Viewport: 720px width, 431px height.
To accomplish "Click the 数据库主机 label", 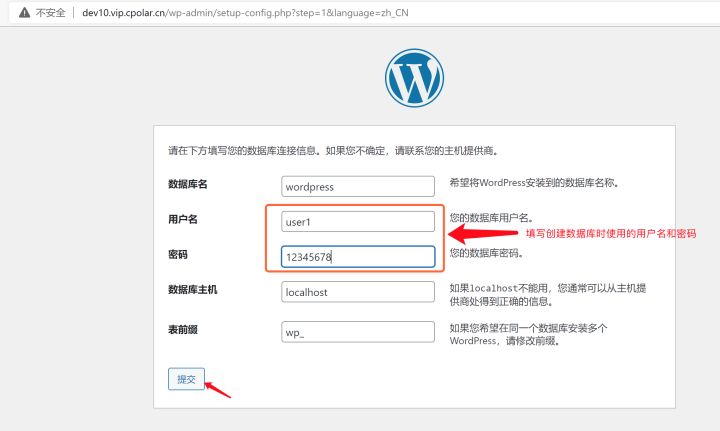I will pos(192,290).
